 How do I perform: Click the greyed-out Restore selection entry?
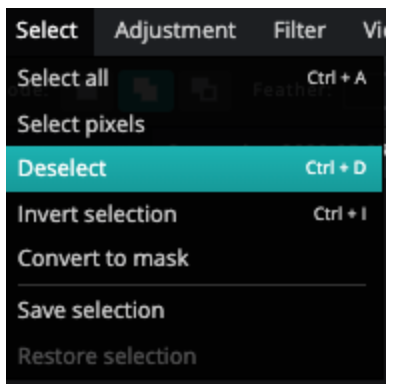[194, 356]
